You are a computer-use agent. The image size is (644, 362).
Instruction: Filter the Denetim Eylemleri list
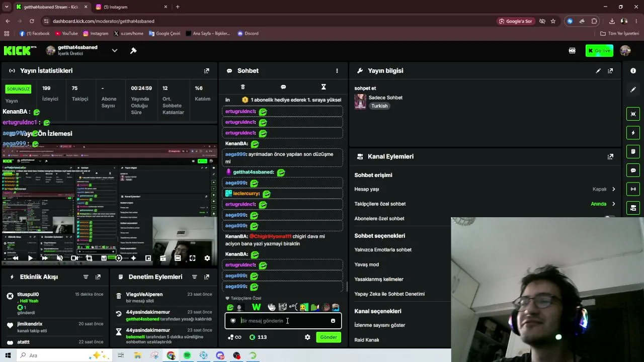194,277
